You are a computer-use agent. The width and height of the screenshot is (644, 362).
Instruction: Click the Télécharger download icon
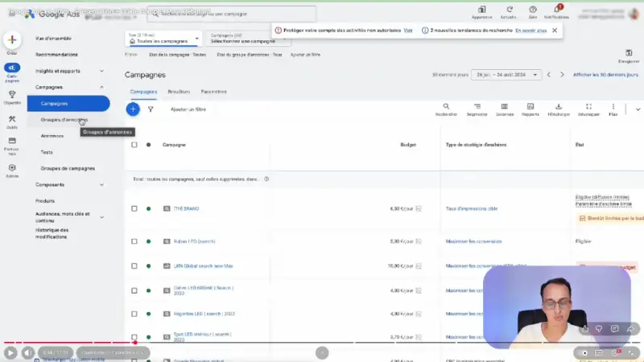(x=559, y=106)
